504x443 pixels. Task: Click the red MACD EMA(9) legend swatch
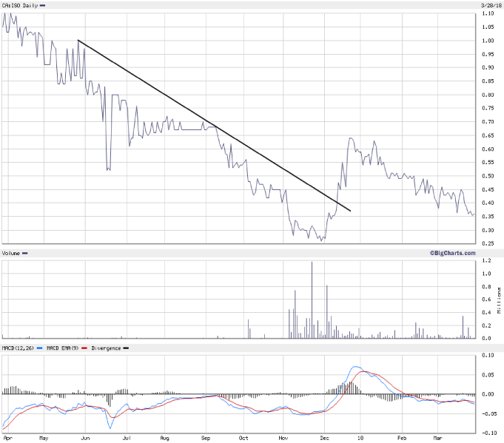point(83,347)
